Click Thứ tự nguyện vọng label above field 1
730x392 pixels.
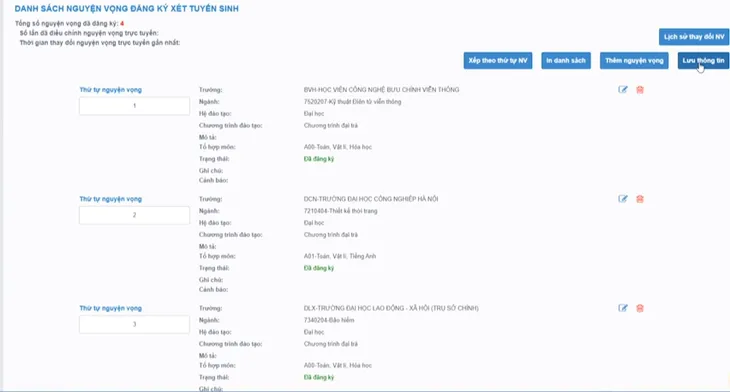pos(110,90)
